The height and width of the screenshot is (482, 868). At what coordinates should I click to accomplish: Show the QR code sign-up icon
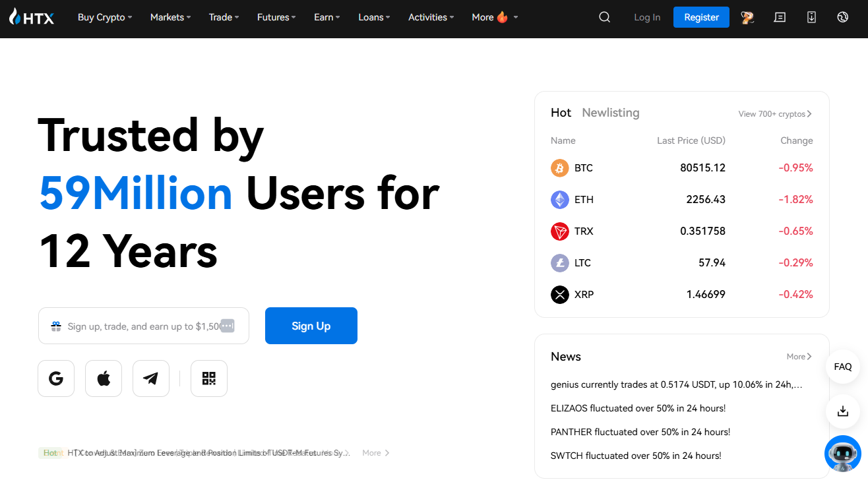click(x=209, y=378)
